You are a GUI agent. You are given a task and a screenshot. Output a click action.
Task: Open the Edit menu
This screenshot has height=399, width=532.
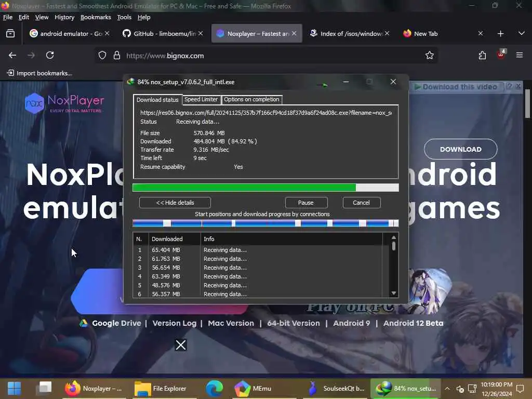[x=24, y=17]
